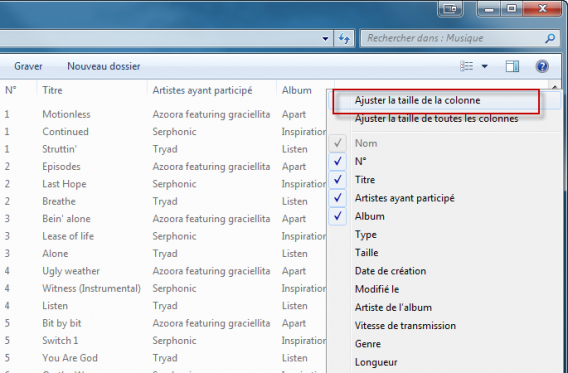Select the track Continued
Image resolution: width=568 pixels, height=373 pixels.
coord(65,132)
